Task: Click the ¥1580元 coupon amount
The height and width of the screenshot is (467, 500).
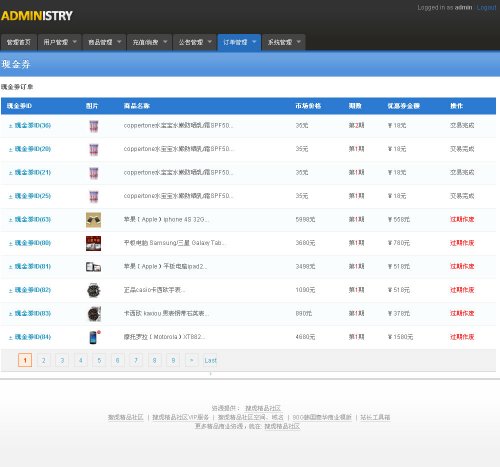Action: 400,337
